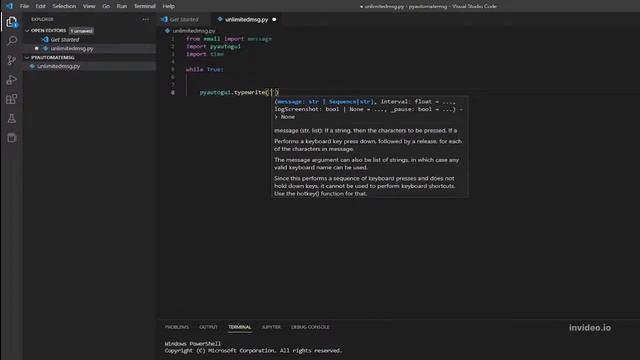The image size is (640, 360).
Task: Open the Extensions view
Action: [x=11, y=99]
